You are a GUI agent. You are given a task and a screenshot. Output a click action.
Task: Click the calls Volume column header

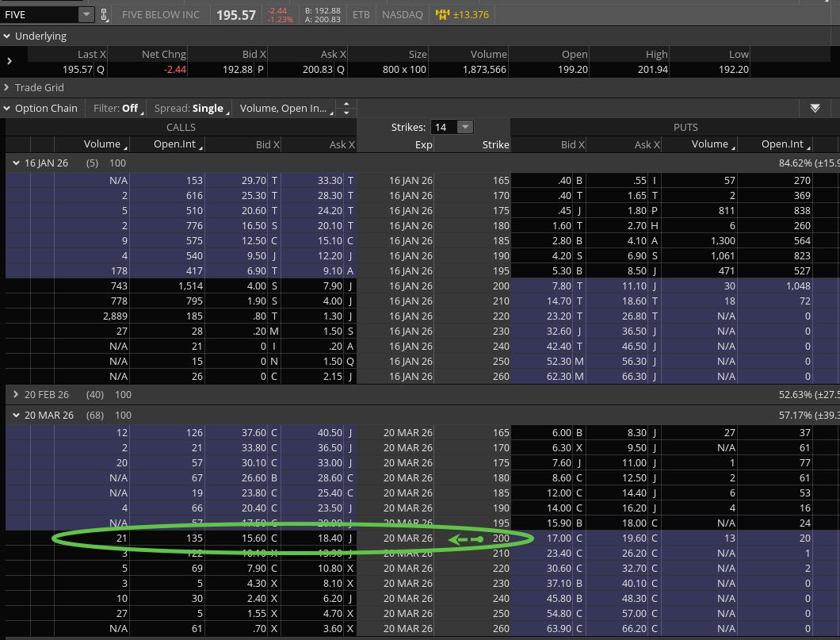[x=102, y=144]
